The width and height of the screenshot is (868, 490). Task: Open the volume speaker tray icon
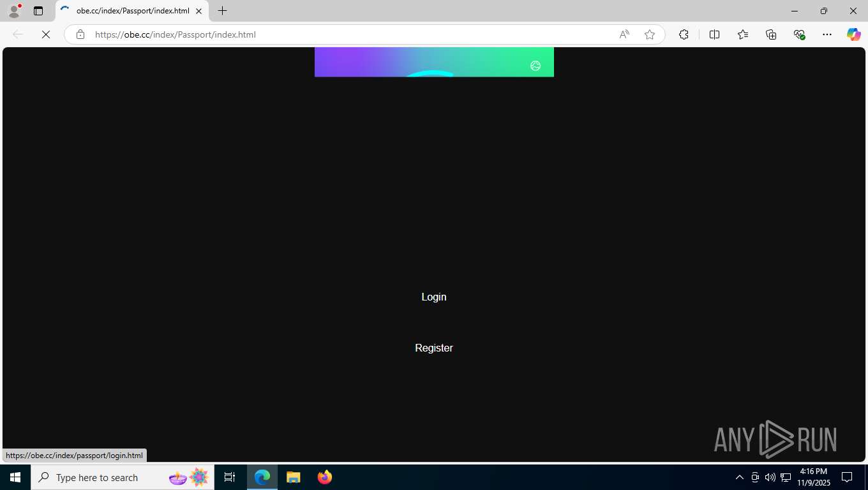point(770,477)
